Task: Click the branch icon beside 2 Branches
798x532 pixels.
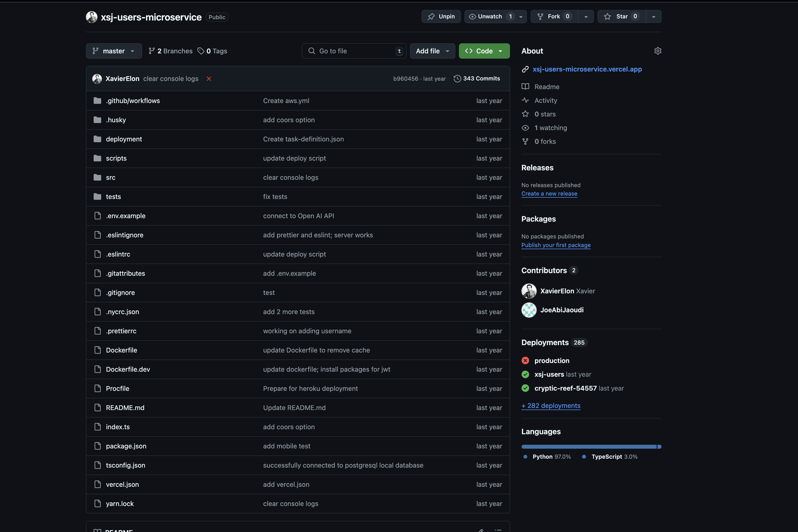Action: [x=152, y=51]
